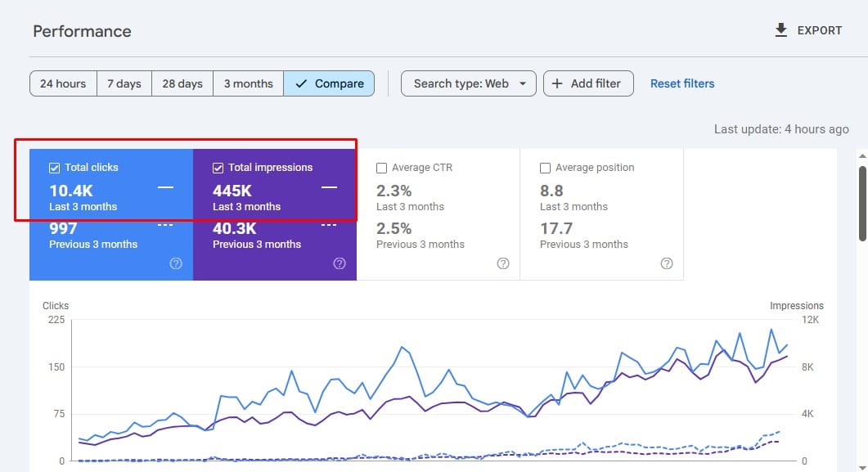Click the plus icon for Add filter
This screenshot has height=472, width=868.
[x=558, y=83]
